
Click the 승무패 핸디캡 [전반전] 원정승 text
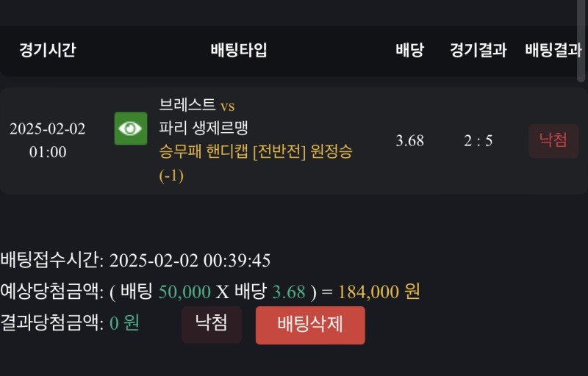[x=255, y=152]
